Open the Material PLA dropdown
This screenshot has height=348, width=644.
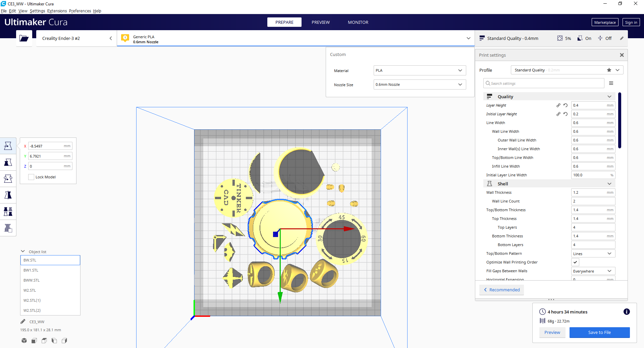pyautogui.click(x=420, y=70)
